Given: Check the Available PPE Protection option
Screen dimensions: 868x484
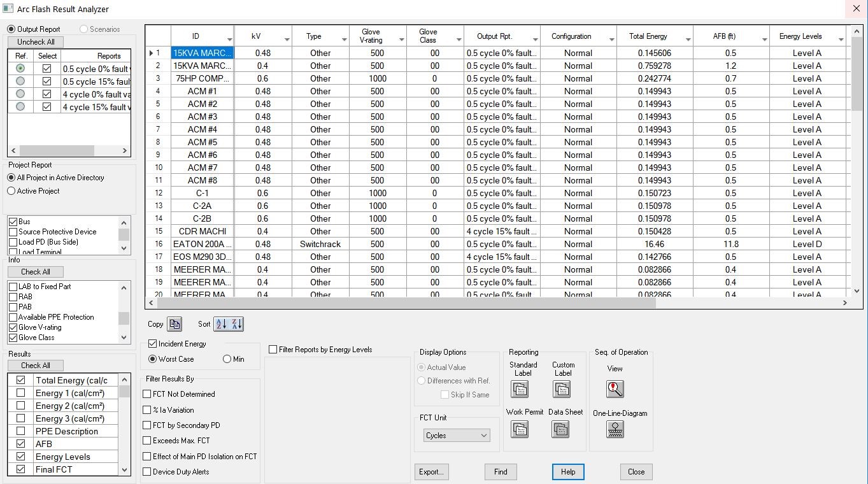Looking at the screenshot, I should 13,317.
